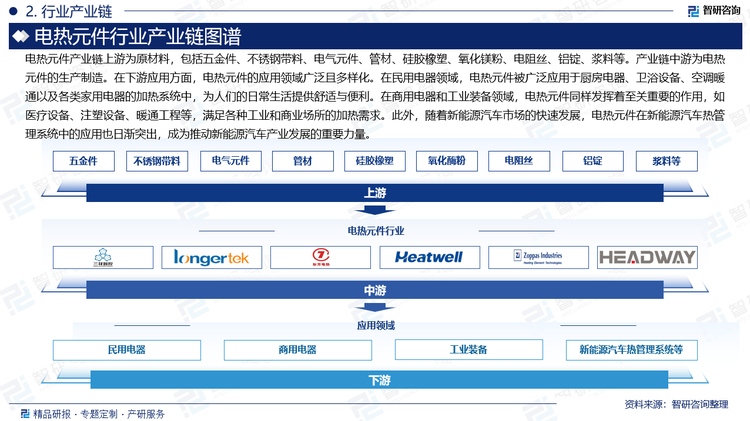Click the 资料来源：智研咨询整理 note
Screen dimensions: 750x421
(x=676, y=405)
